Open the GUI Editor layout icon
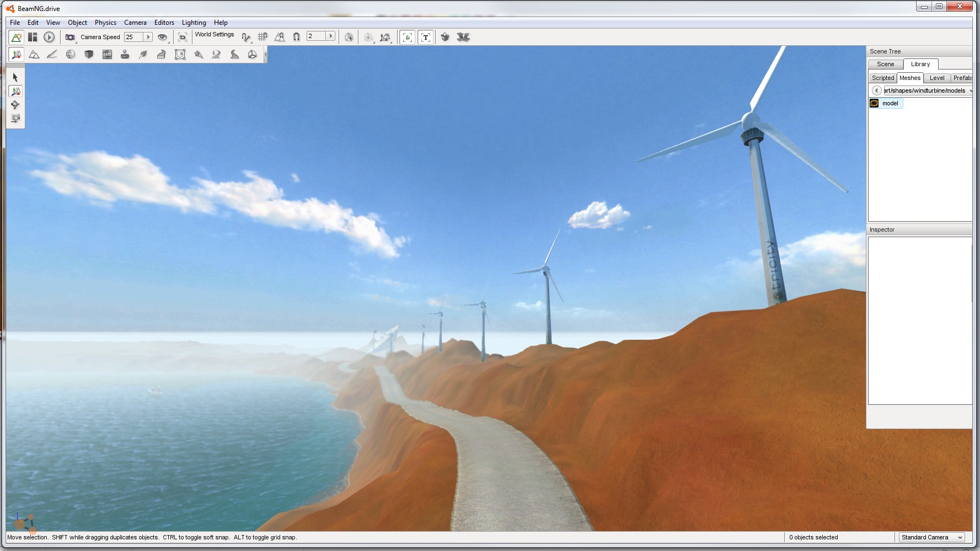 click(x=33, y=37)
